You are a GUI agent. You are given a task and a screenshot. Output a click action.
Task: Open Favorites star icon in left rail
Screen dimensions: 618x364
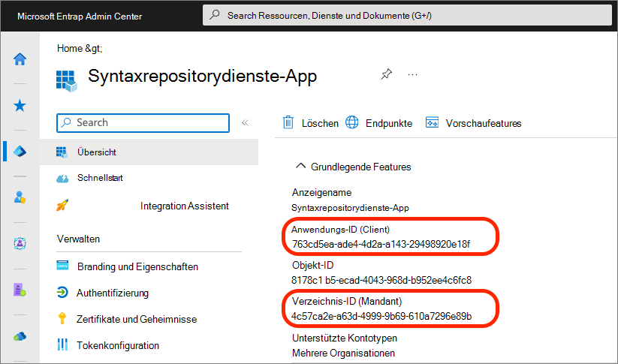[20, 106]
